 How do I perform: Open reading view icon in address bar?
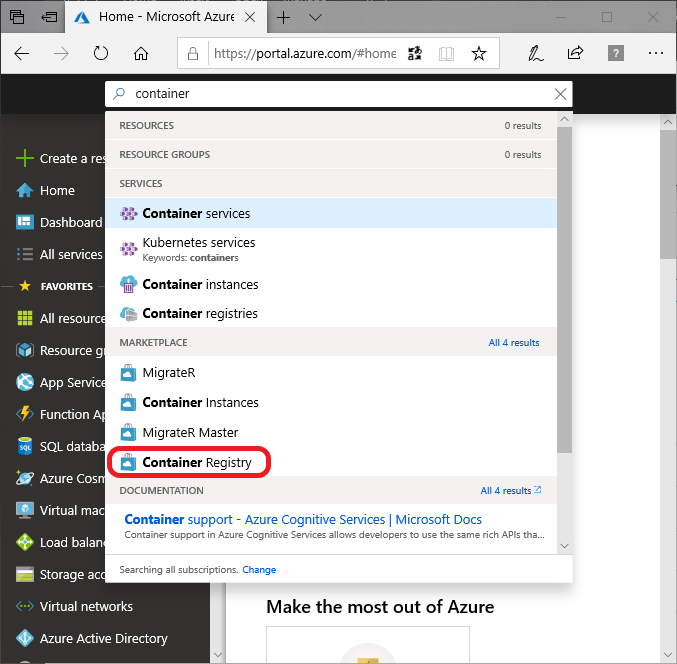coord(446,54)
